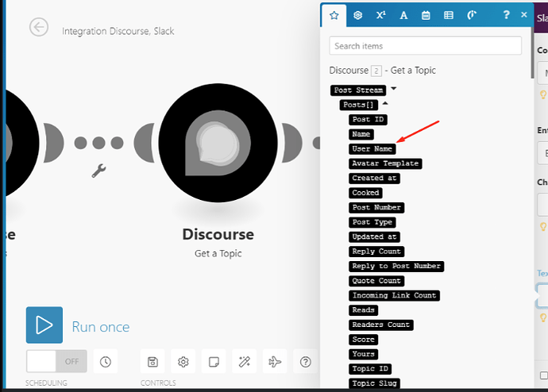Viewport: 548px width, 392px height.
Task: Insert the Topic ID variable
Action: 370,369
